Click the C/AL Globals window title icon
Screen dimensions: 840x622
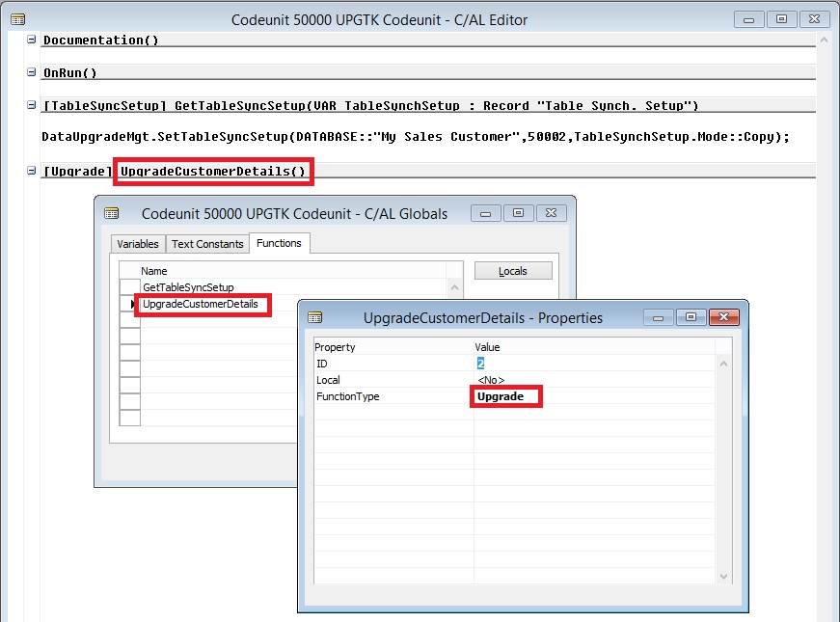click(x=112, y=213)
